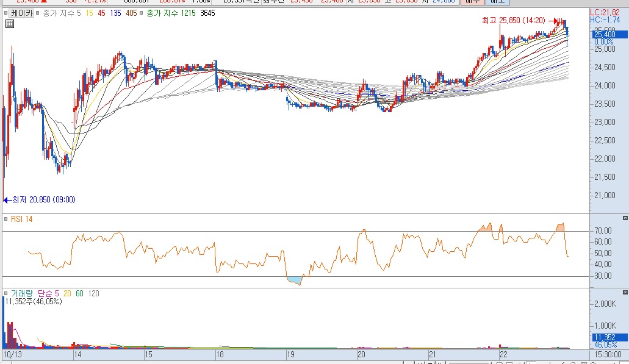
Task: Toggle the marker before 종가 지수 5
Action: coord(38,13)
